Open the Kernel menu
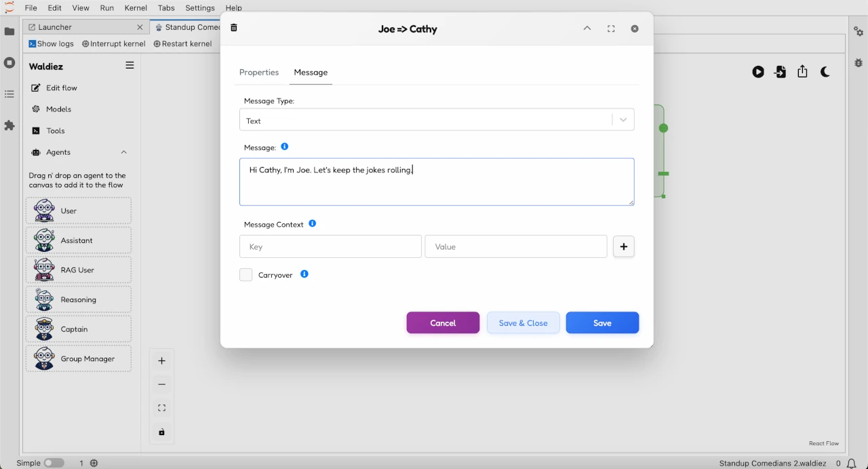This screenshot has height=469, width=868. click(x=136, y=7)
